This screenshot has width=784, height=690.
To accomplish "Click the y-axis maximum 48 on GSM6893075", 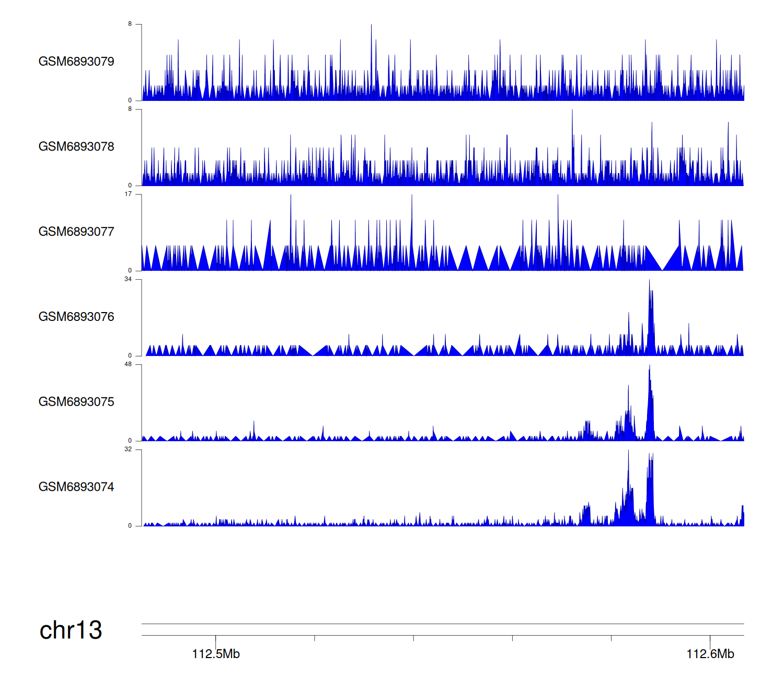I will pyautogui.click(x=128, y=364).
